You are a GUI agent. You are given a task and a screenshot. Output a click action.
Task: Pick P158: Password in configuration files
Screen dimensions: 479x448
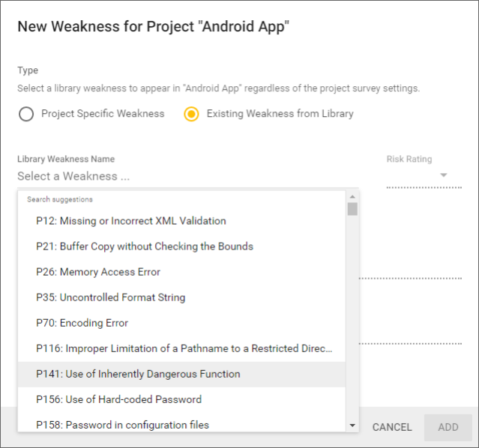(122, 425)
